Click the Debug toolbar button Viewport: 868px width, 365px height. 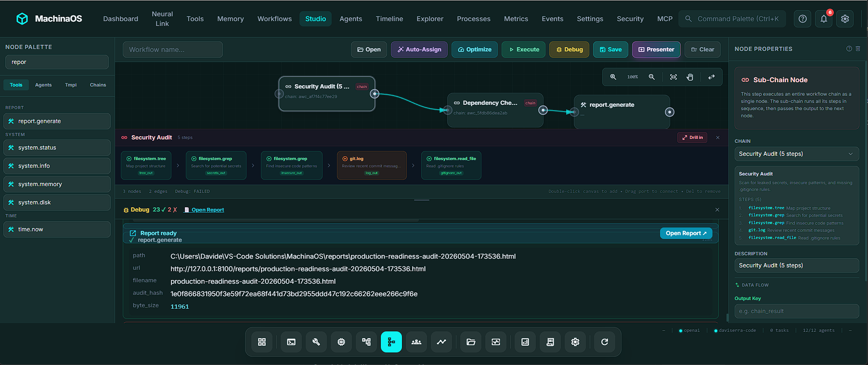click(x=569, y=50)
